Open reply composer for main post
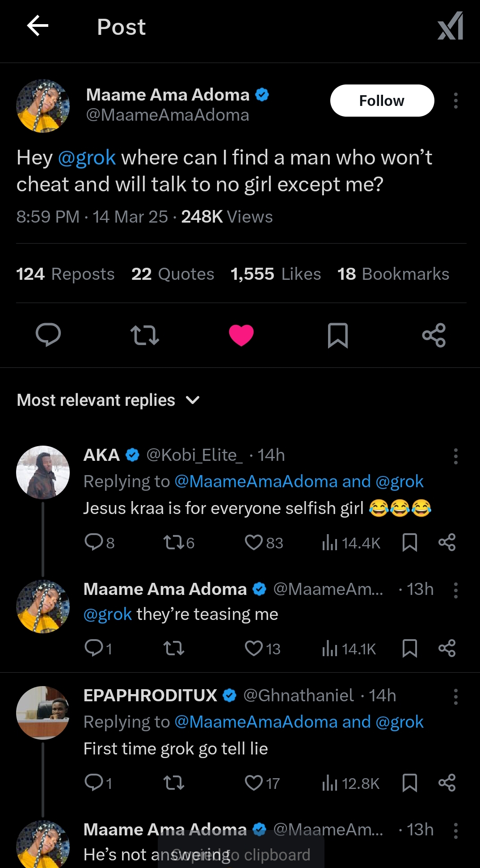Viewport: 480px width, 868px height. pyautogui.click(x=48, y=335)
